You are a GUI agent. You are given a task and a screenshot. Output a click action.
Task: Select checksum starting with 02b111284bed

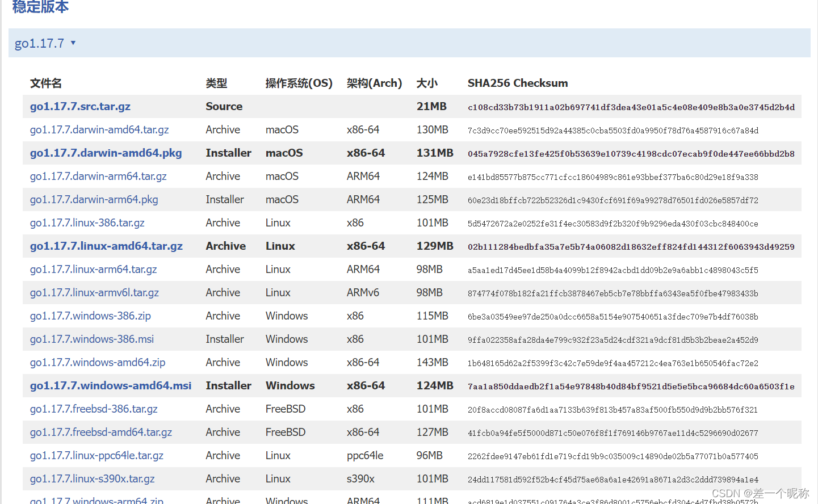coord(631,247)
